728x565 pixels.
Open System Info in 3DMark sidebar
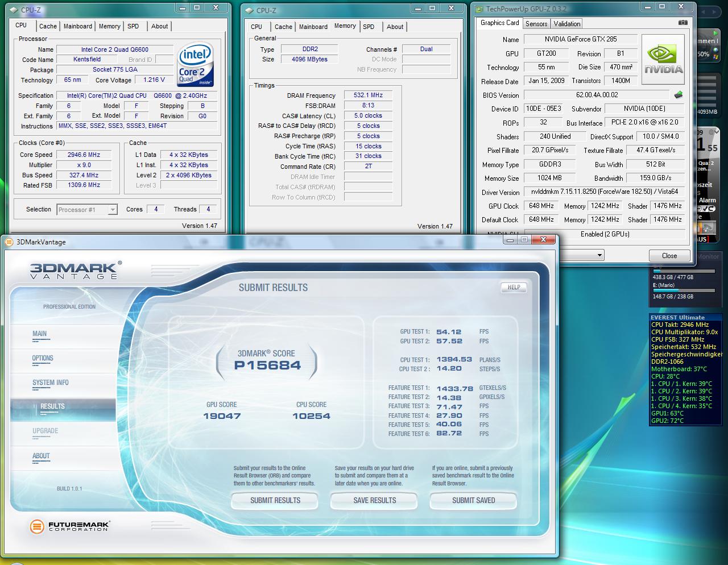[50, 383]
